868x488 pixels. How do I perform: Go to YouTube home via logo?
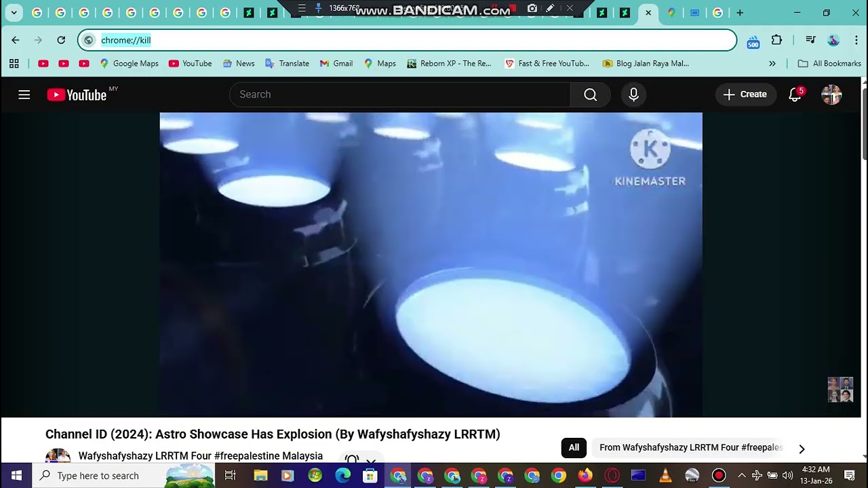click(77, 95)
